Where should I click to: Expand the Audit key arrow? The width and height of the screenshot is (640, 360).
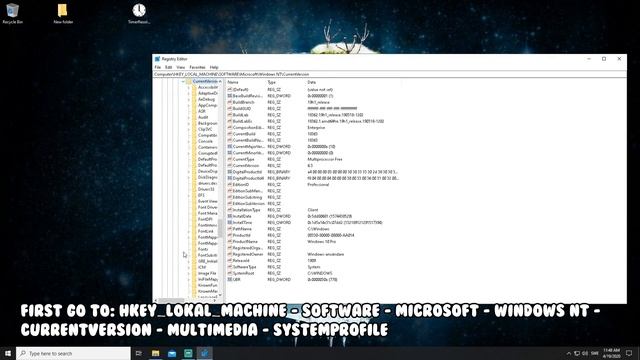coord(189,117)
